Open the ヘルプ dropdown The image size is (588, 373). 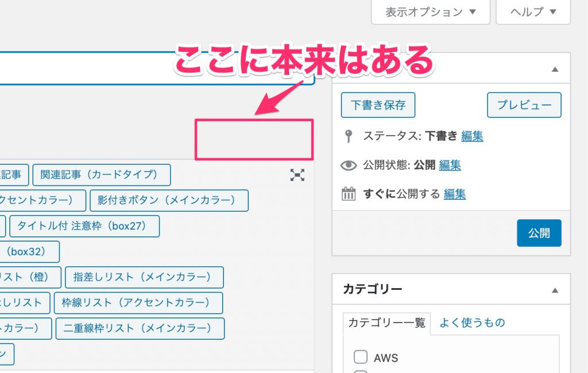[x=532, y=12]
